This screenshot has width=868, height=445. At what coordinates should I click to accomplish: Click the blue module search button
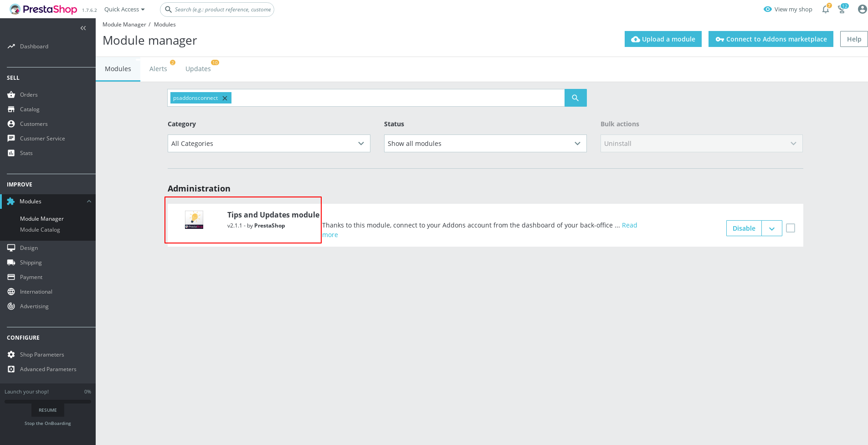(575, 98)
